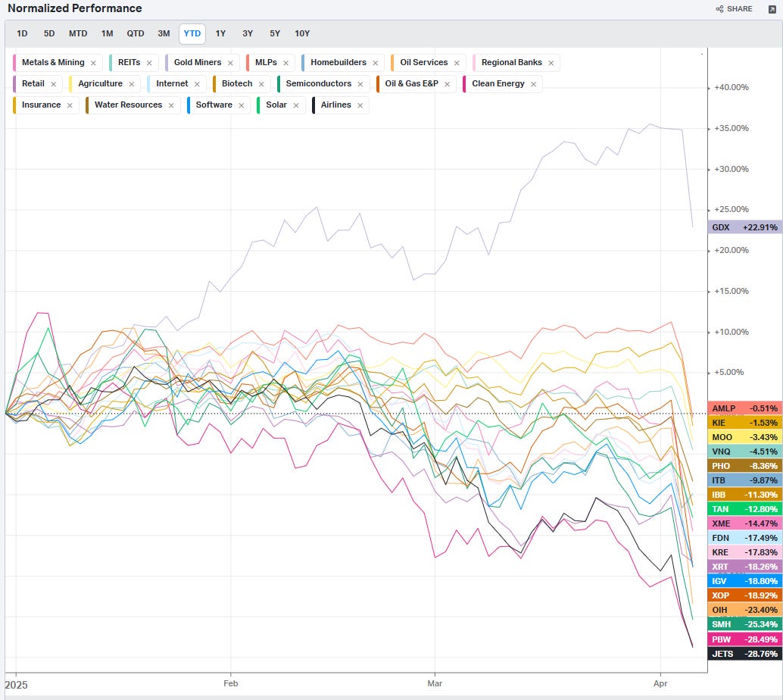Toggle the Airlines legend label
The width and height of the screenshot is (783, 700).
tap(335, 105)
